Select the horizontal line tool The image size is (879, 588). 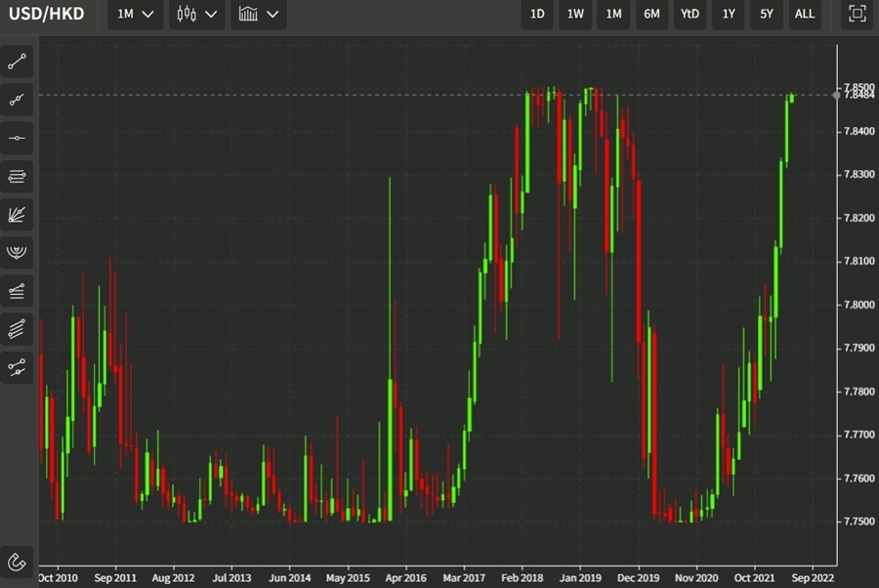[x=17, y=138]
